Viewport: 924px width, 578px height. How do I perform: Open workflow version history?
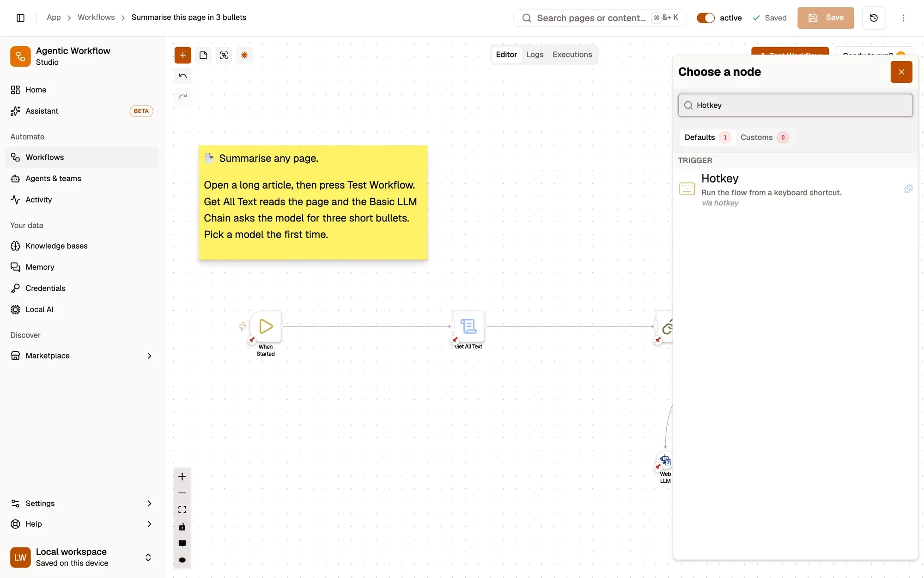coord(874,18)
